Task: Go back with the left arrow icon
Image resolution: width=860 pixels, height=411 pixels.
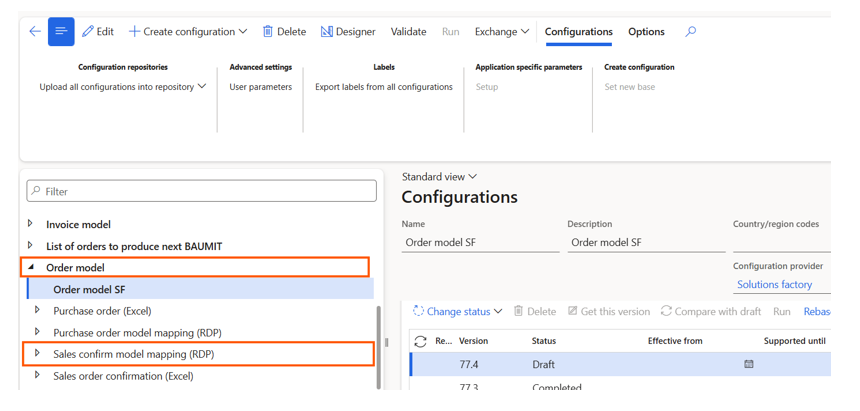Action: coord(35,32)
